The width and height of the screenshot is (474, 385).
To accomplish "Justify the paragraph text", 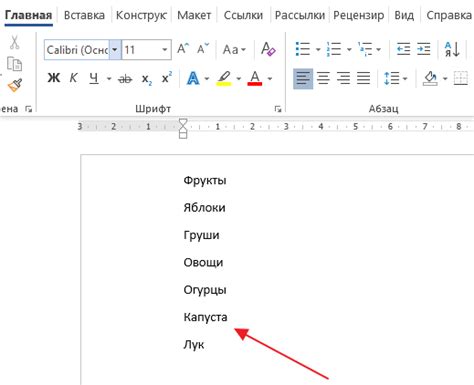I will point(363,79).
